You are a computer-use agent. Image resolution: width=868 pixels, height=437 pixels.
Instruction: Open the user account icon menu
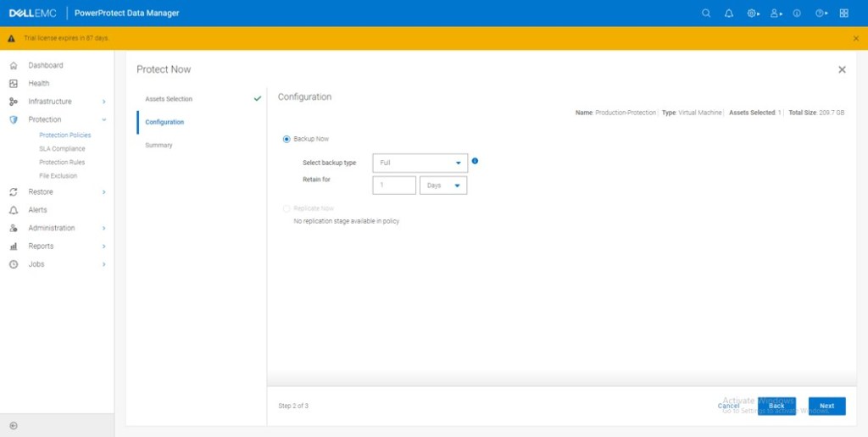point(776,14)
